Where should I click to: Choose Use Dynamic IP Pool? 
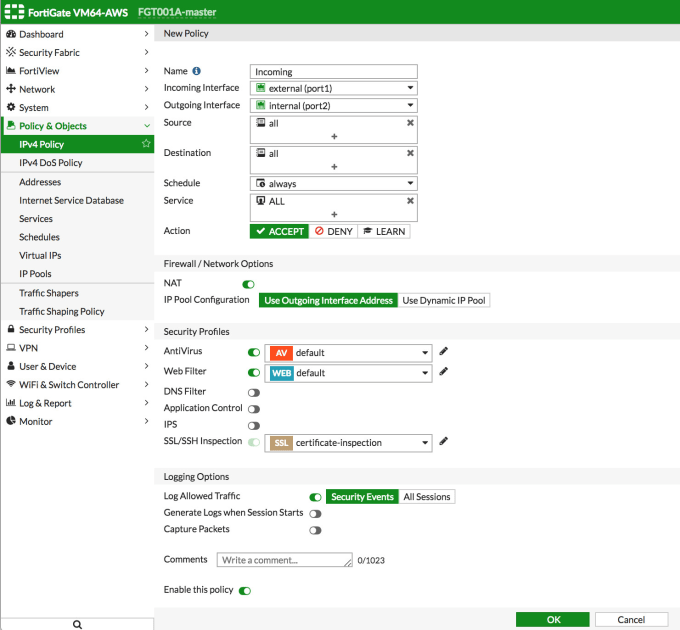(444, 300)
